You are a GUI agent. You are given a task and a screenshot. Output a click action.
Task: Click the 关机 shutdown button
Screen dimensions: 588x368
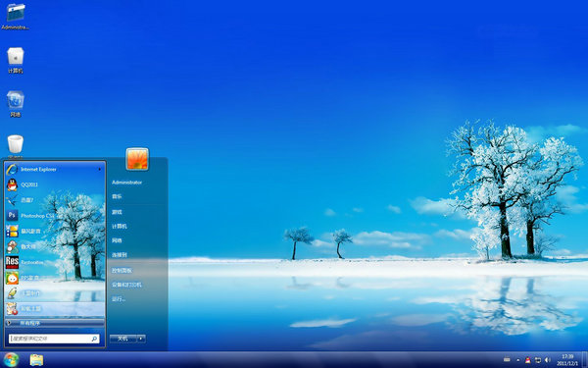(123, 339)
